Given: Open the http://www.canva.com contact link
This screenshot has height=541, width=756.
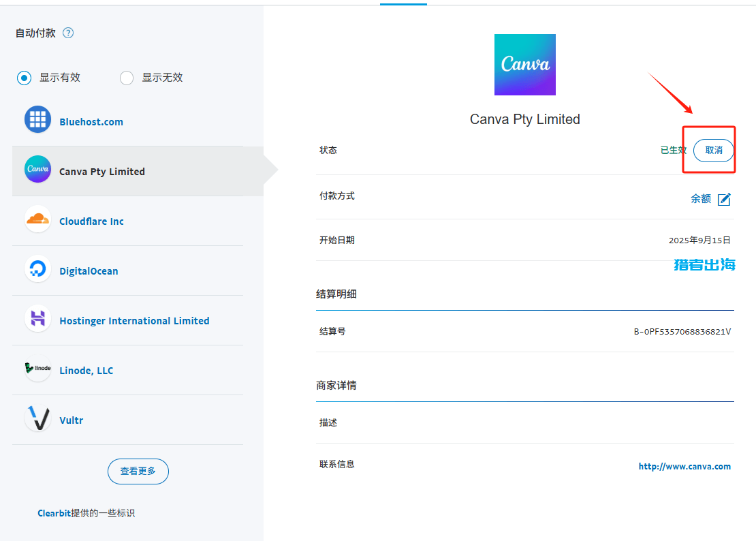Looking at the screenshot, I should 684,466.
